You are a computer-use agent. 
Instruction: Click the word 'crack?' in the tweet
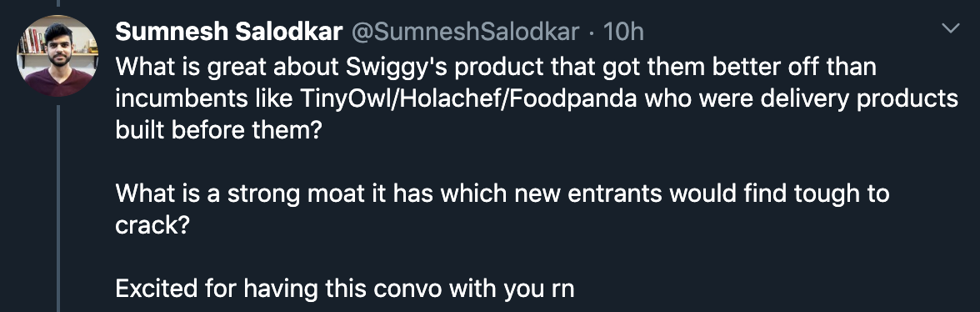152,225
